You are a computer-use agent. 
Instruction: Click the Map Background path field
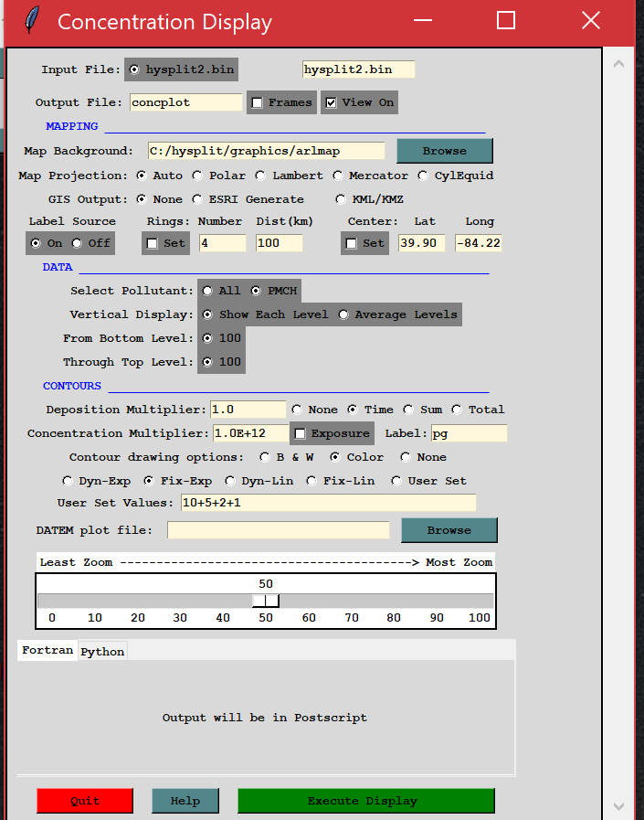coord(266,151)
